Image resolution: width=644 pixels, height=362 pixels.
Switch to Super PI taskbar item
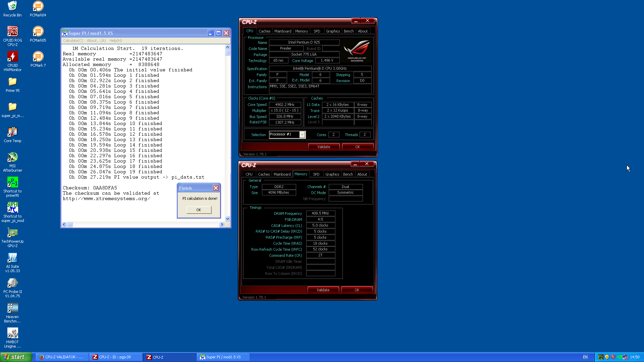click(x=224, y=357)
